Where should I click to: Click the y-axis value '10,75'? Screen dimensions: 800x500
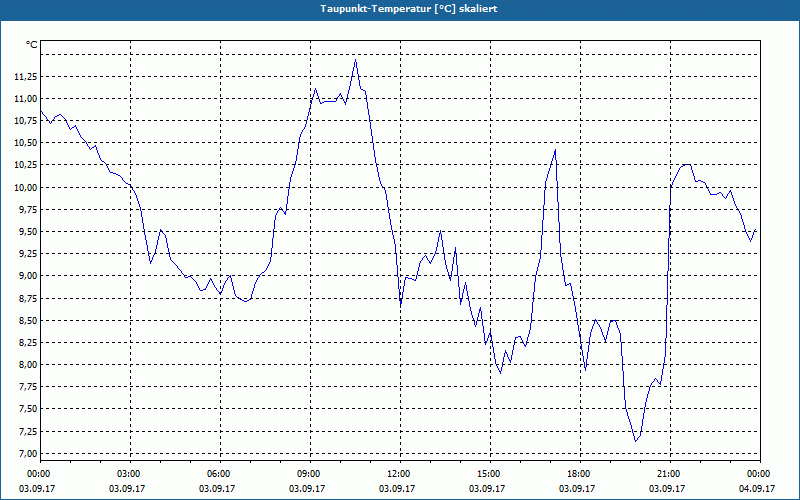pos(25,121)
